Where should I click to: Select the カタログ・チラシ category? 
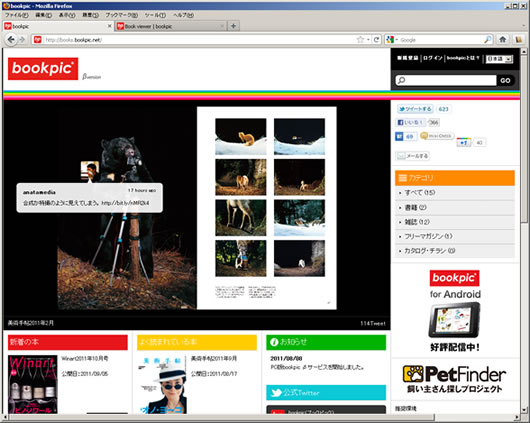(x=455, y=251)
